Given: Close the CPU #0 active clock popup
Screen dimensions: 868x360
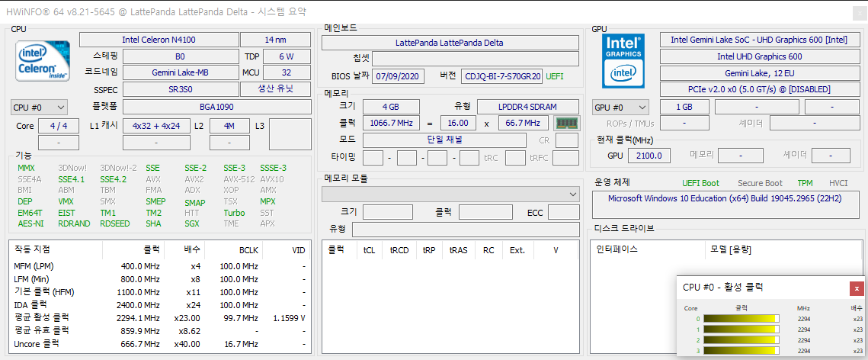Looking at the screenshot, I should click(857, 288).
